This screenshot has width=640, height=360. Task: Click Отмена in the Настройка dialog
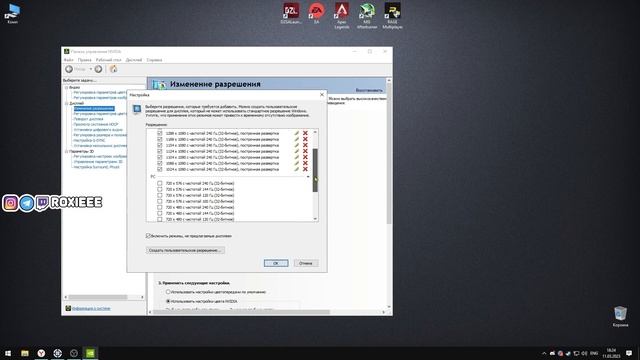[x=306, y=263]
